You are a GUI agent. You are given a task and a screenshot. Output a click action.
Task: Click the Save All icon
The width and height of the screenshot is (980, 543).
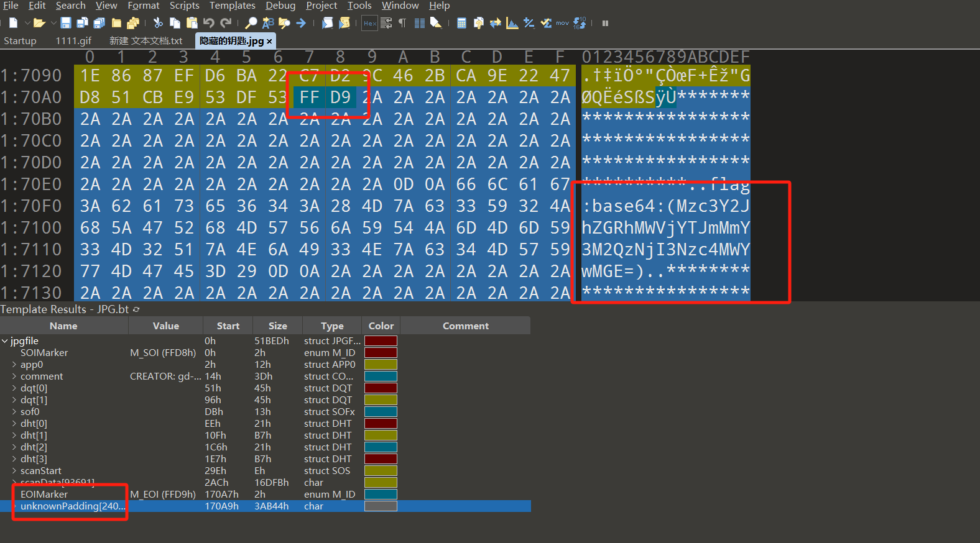99,23
